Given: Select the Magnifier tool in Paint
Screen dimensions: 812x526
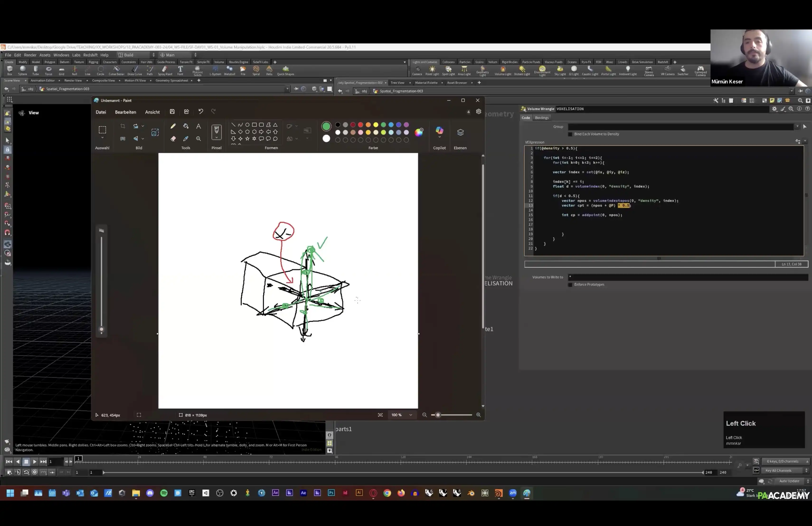Looking at the screenshot, I should coord(198,139).
